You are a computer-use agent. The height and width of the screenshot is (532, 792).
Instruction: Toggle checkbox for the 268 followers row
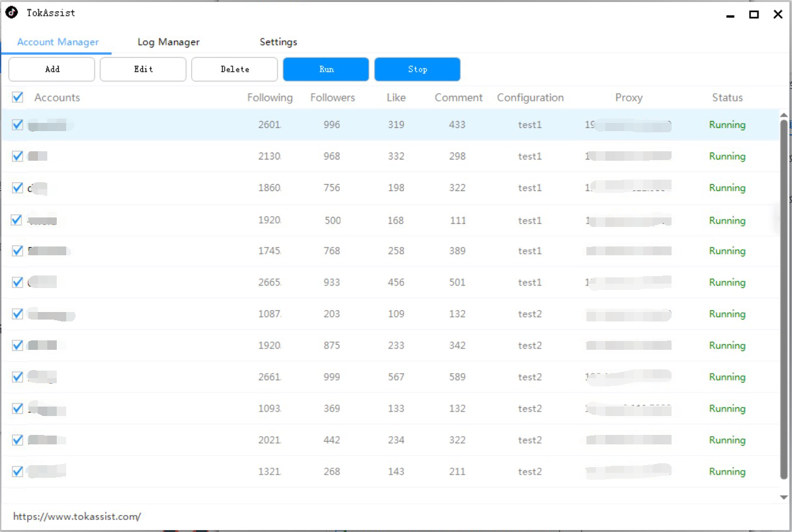18,471
